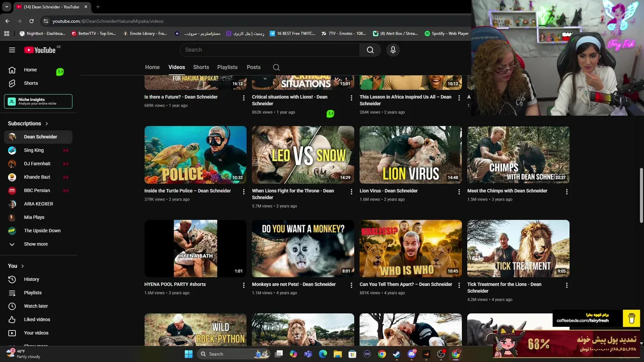Viewport: 644px width, 362px height.
Task: Open Microsoft Edge from taskbar
Action: point(323,354)
